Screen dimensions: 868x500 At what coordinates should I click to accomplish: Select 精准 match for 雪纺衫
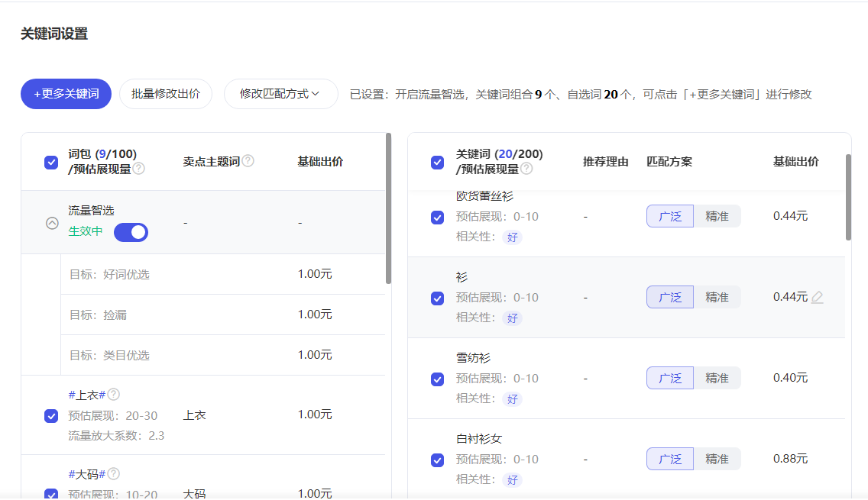coord(717,379)
